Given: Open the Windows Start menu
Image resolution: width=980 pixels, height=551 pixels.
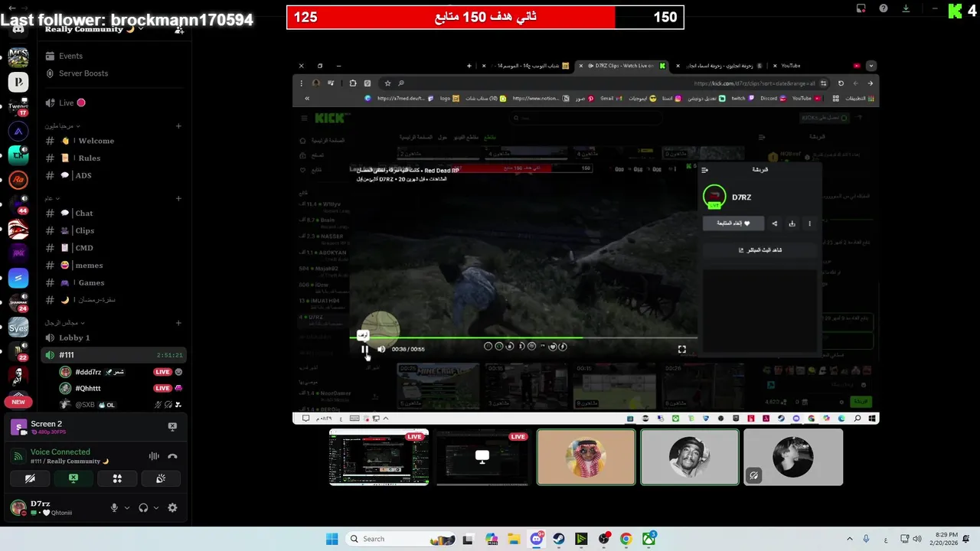Looking at the screenshot, I should click(332, 539).
